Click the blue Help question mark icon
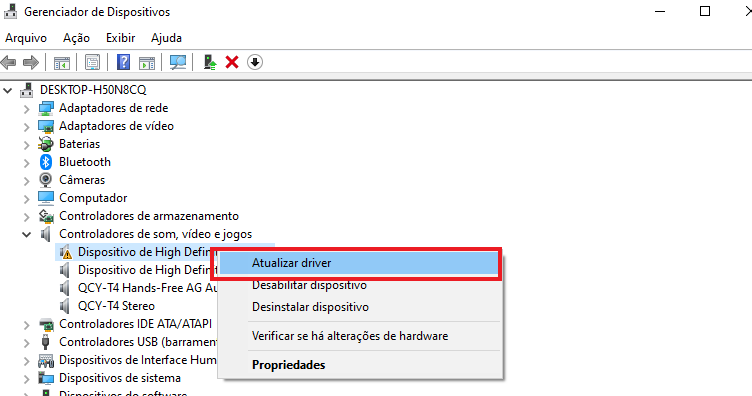This screenshot has width=752, height=396. point(123,62)
